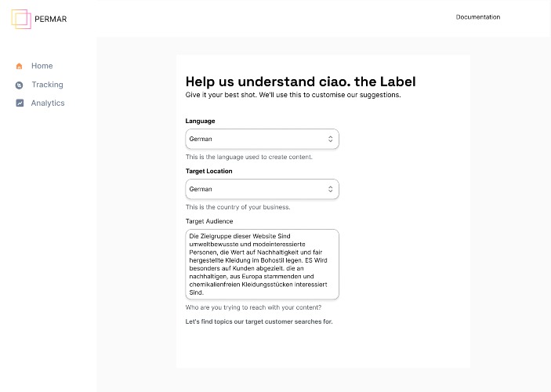
Task: Click 'Let's find topics' text below form
Action: pyautogui.click(x=259, y=321)
